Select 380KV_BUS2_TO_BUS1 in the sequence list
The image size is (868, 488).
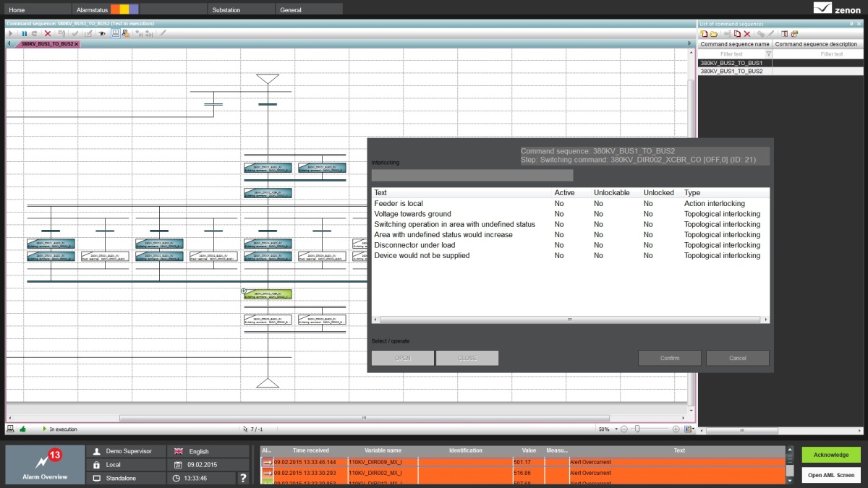pos(731,63)
